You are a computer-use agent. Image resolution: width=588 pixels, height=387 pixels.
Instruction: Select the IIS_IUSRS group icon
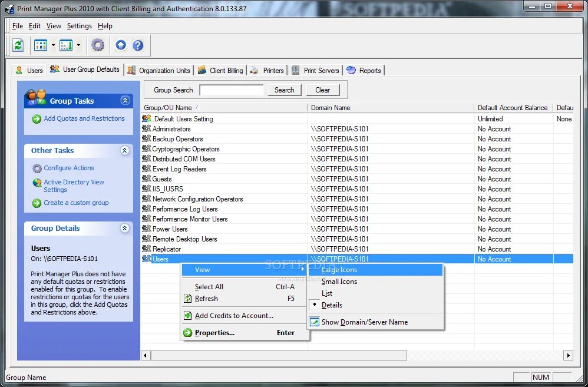[x=146, y=188]
